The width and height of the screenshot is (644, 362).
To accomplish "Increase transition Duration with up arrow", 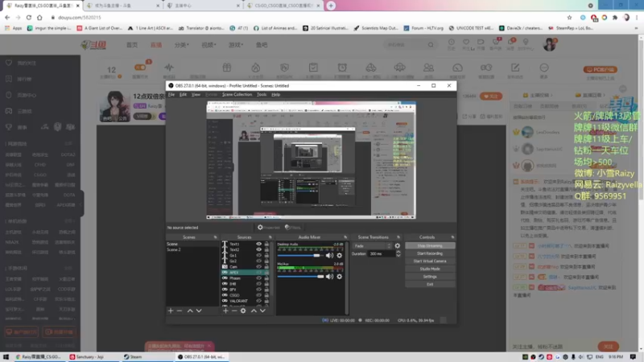I will click(398, 252).
